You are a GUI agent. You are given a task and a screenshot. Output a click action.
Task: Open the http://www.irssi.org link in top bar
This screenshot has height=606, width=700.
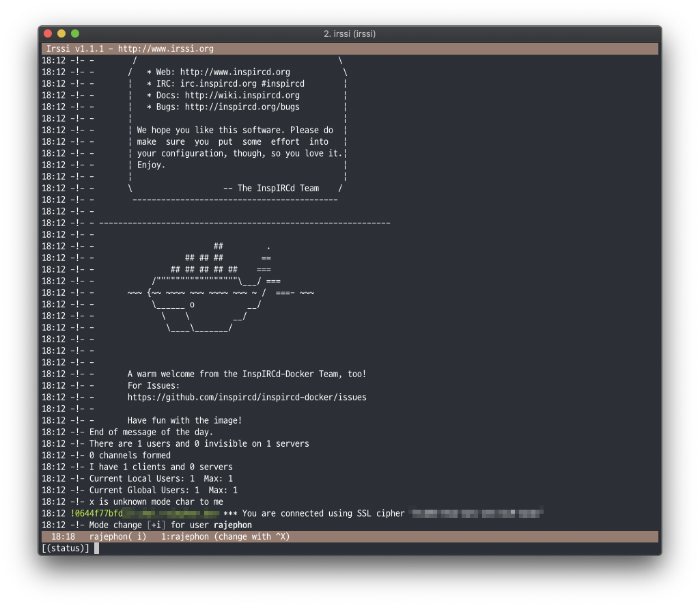166,49
